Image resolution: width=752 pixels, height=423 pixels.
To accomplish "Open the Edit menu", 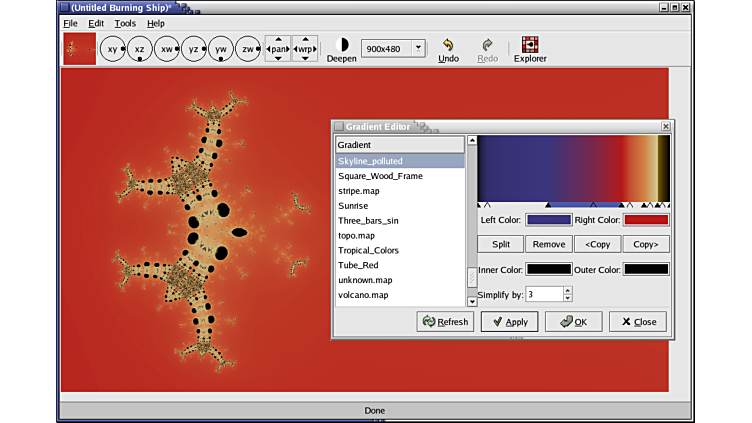I will pos(96,23).
